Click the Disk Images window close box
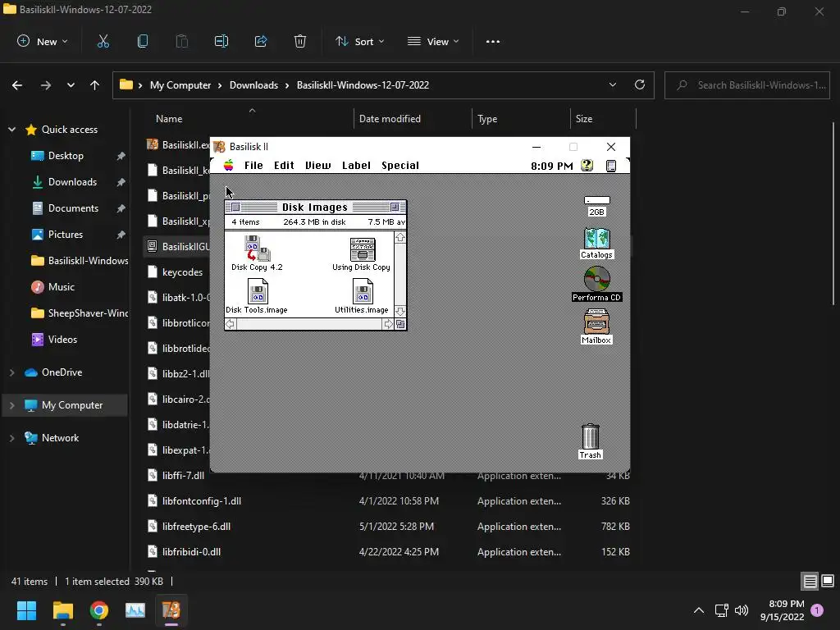 click(235, 208)
